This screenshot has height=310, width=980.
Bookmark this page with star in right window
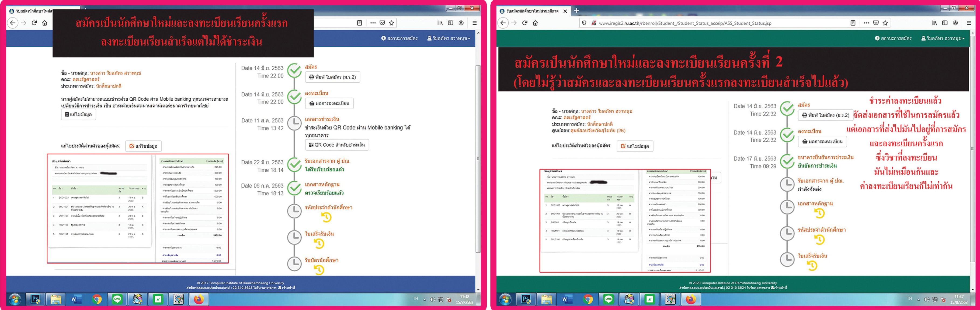885,23
